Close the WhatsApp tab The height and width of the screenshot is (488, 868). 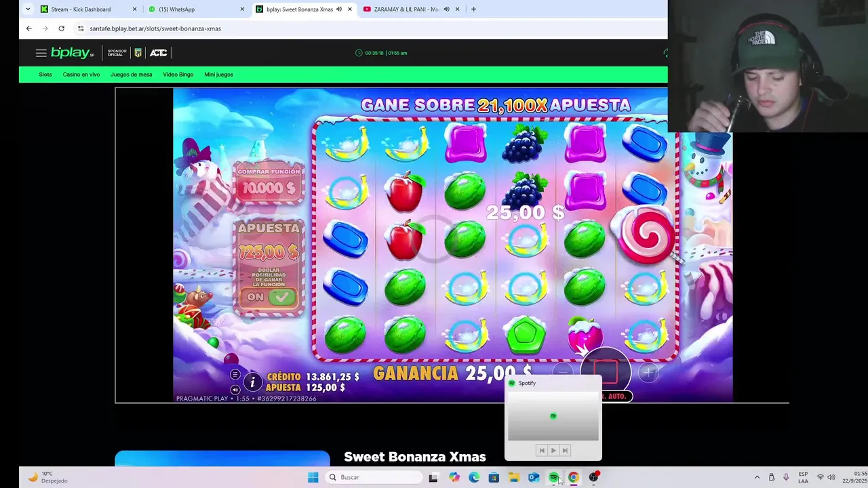[x=242, y=9]
